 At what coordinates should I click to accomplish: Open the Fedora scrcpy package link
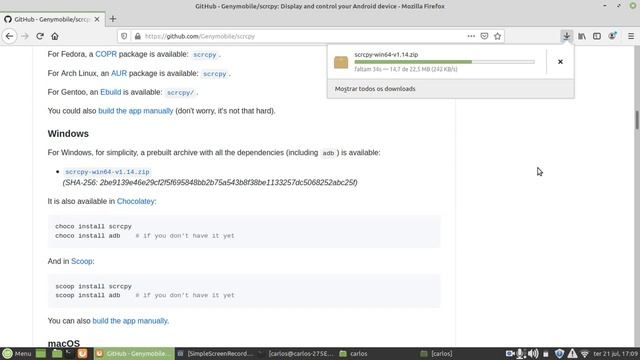pyautogui.click(x=205, y=55)
